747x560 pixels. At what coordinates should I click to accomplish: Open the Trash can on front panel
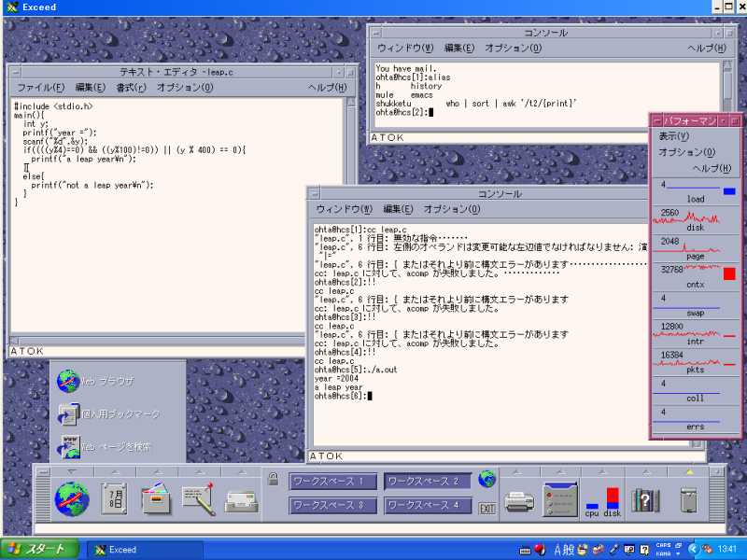pyautogui.click(x=688, y=500)
